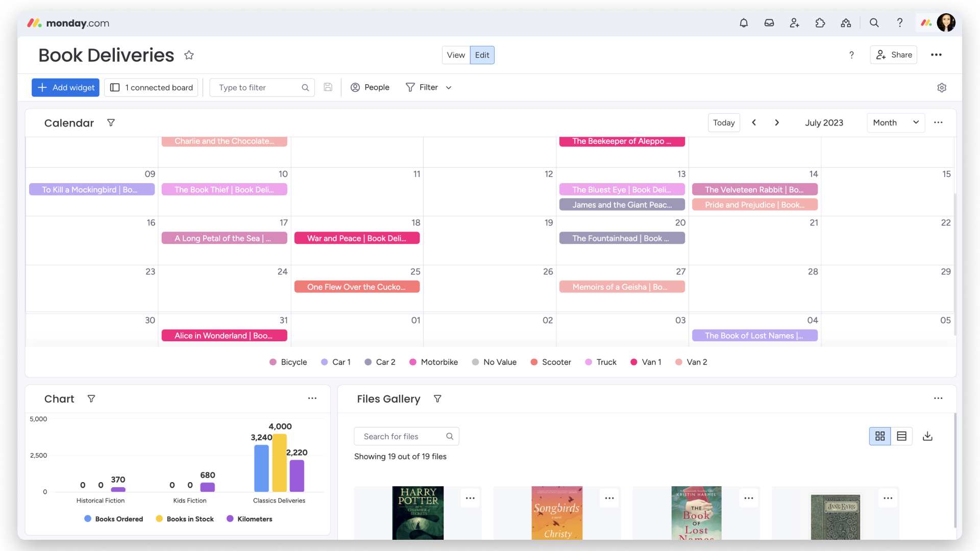Switch Files Gallery to list view
This screenshot has height=551, width=980.
point(901,436)
